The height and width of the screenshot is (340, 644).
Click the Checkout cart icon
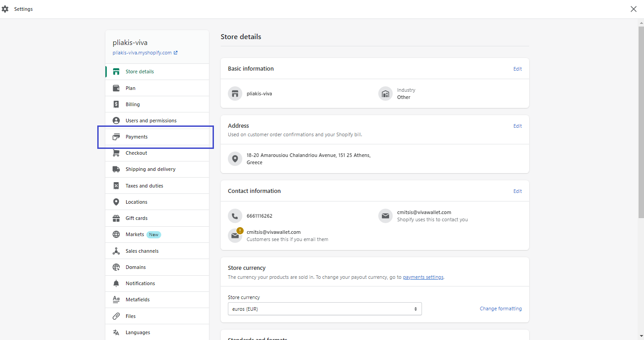(116, 153)
